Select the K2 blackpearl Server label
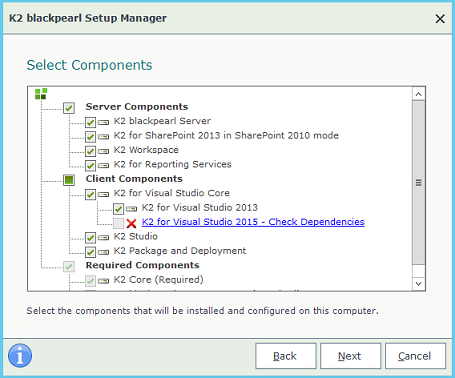This screenshot has width=455, height=378. 162,121
